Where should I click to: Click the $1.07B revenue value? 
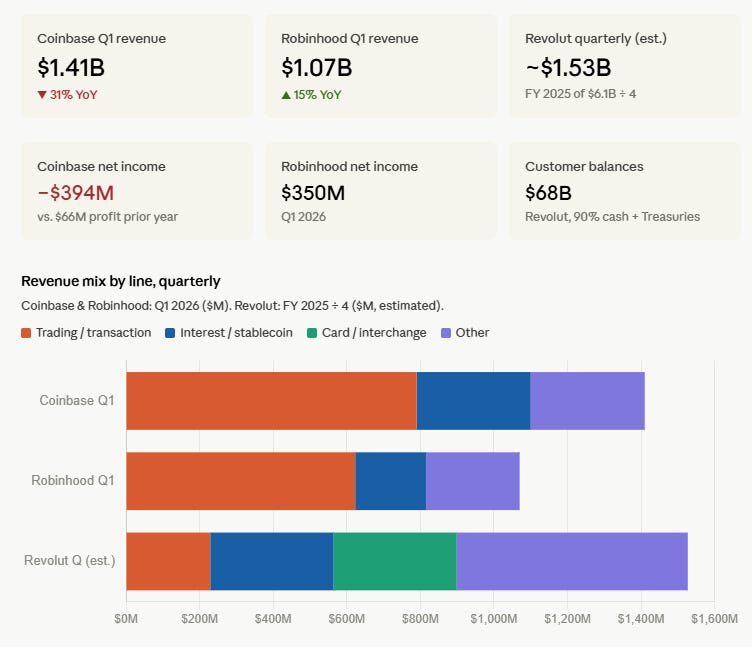(317, 67)
